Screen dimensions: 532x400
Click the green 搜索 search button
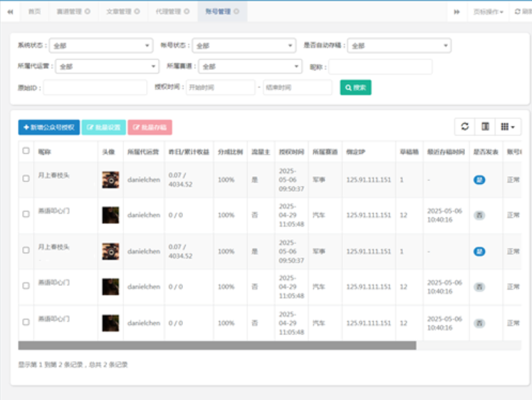coord(355,88)
